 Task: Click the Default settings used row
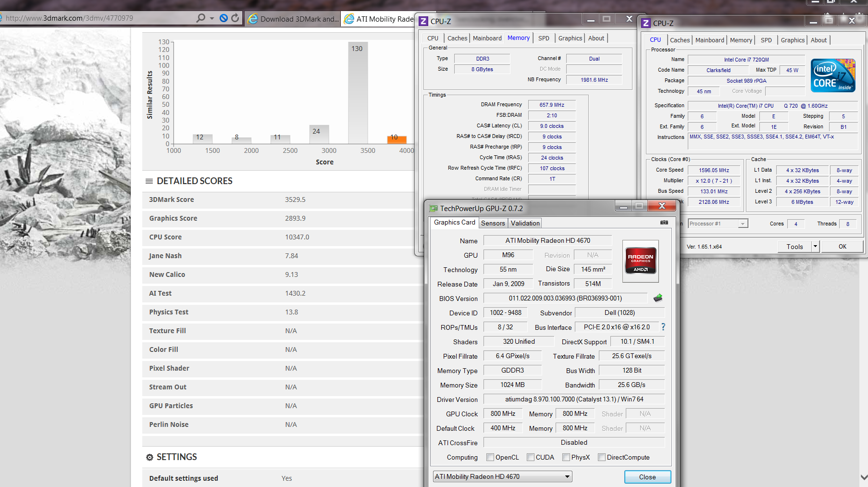283,478
